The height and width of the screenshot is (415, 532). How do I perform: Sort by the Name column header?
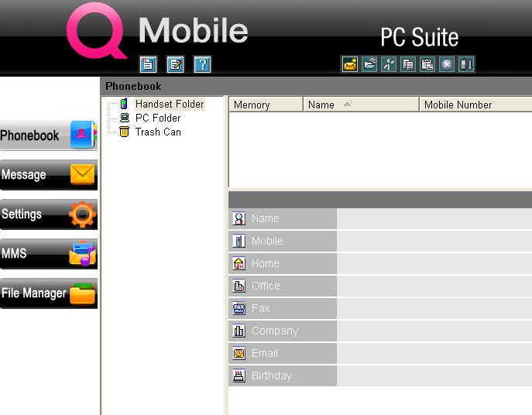(362, 105)
